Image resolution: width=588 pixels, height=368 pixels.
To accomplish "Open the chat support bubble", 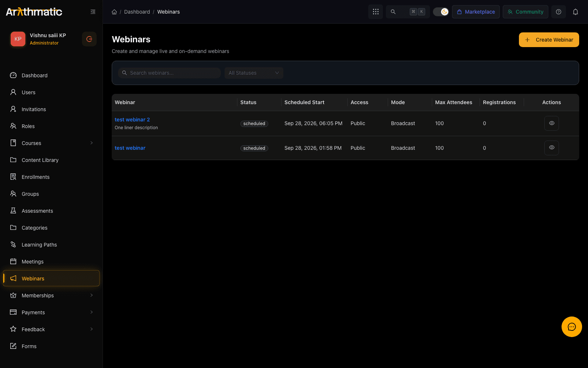I will click(x=572, y=327).
